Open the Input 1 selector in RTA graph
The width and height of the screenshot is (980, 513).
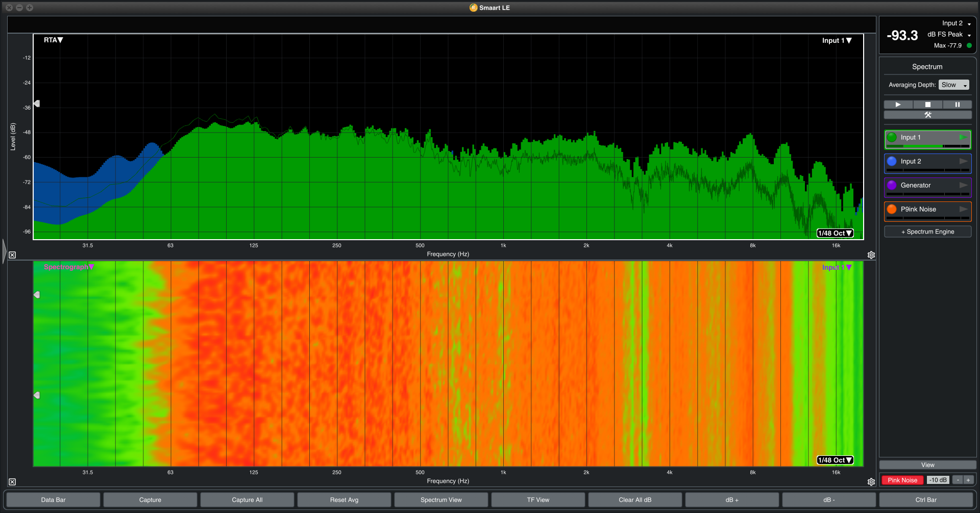(837, 40)
